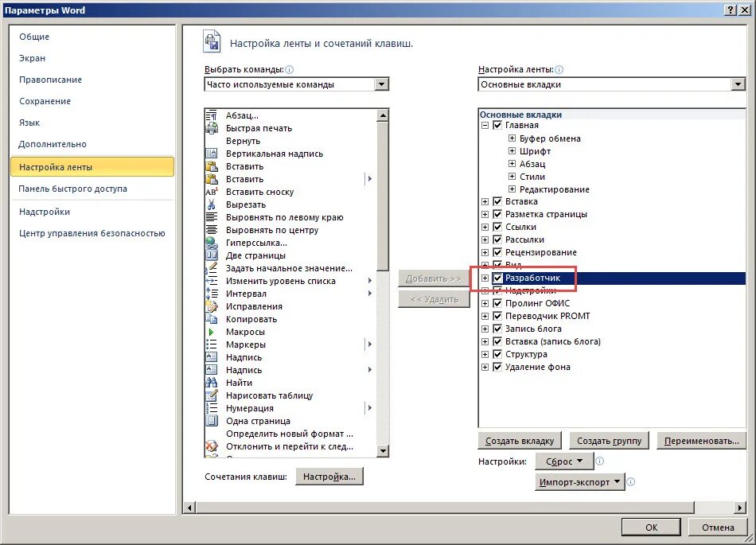
Task: Click the Вставить сноску AB icon
Action: [211, 192]
